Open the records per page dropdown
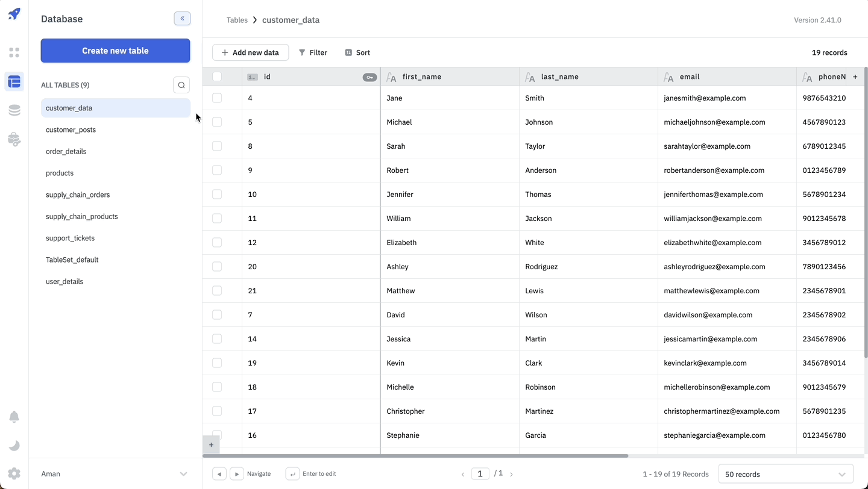This screenshot has width=868, height=489. (x=785, y=474)
